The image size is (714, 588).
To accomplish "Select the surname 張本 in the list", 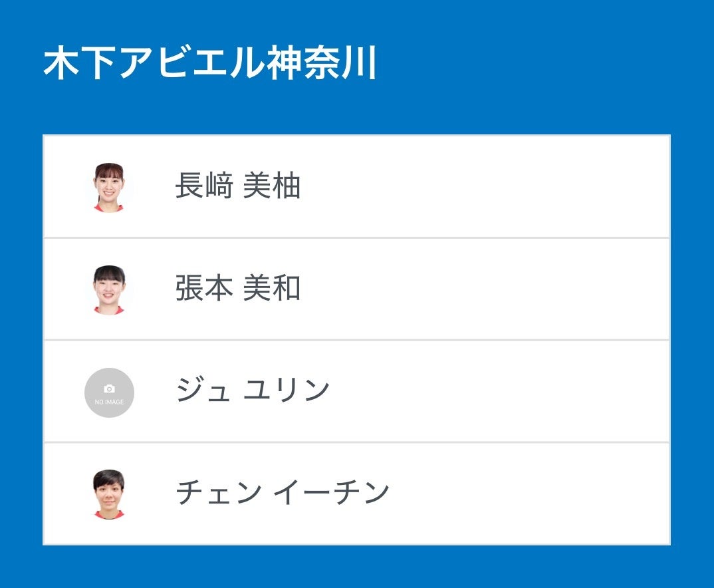I will pyautogui.click(x=204, y=289).
